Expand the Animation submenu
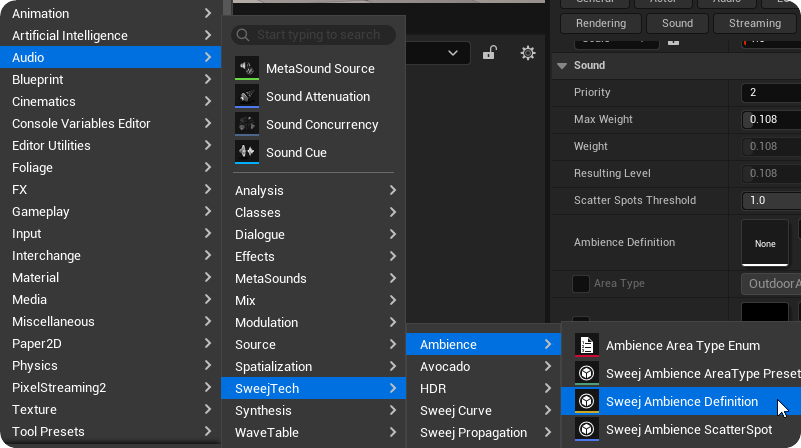801x448 pixels. pyautogui.click(x=110, y=13)
